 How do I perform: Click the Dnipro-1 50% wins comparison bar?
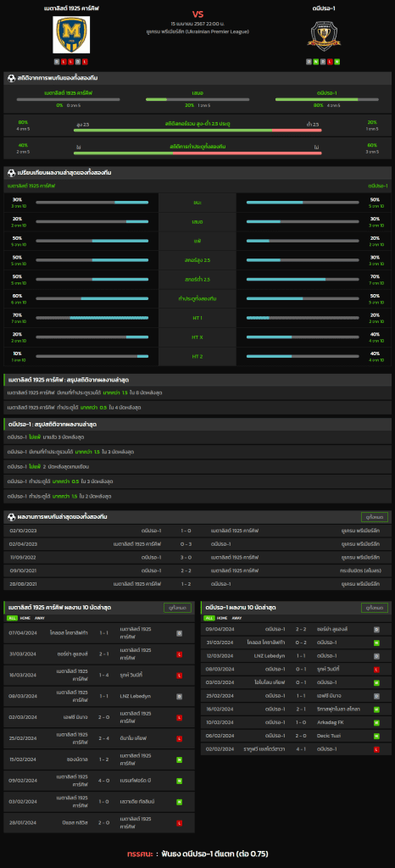click(303, 203)
